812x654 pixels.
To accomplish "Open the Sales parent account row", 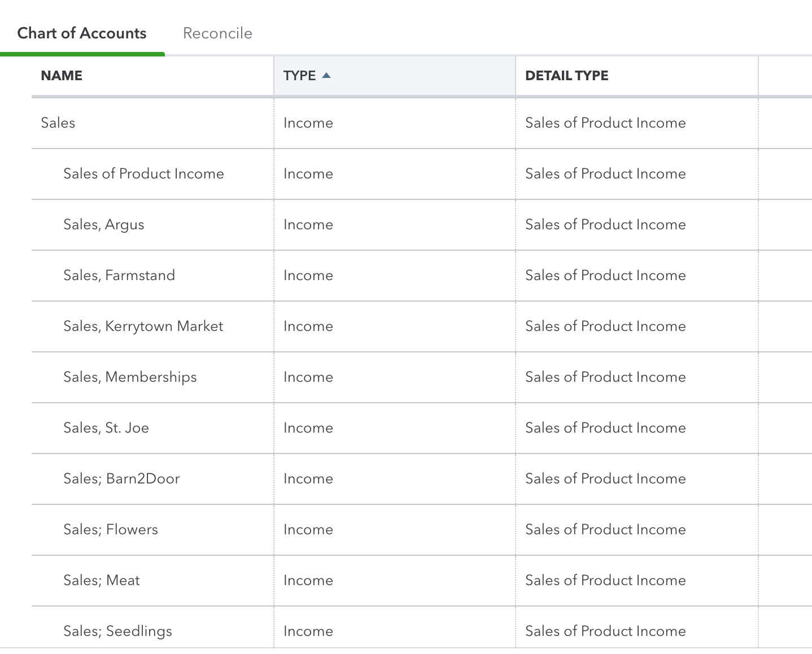I will pyautogui.click(x=58, y=123).
